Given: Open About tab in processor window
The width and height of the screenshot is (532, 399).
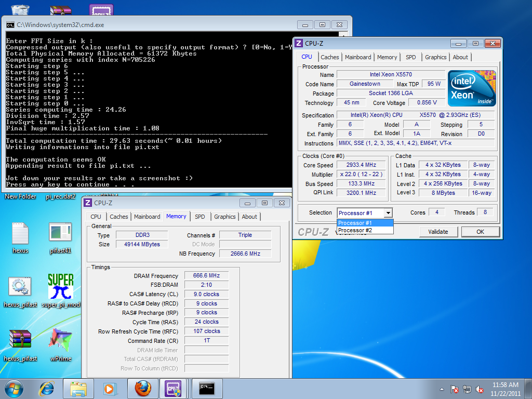Looking at the screenshot, I should [460, 57].
